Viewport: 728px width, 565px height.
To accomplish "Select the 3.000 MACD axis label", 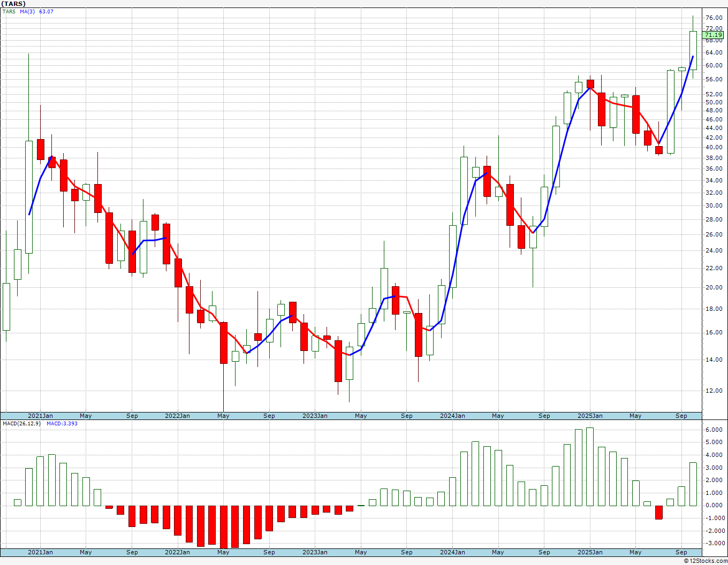I will [x=715, y=468].
